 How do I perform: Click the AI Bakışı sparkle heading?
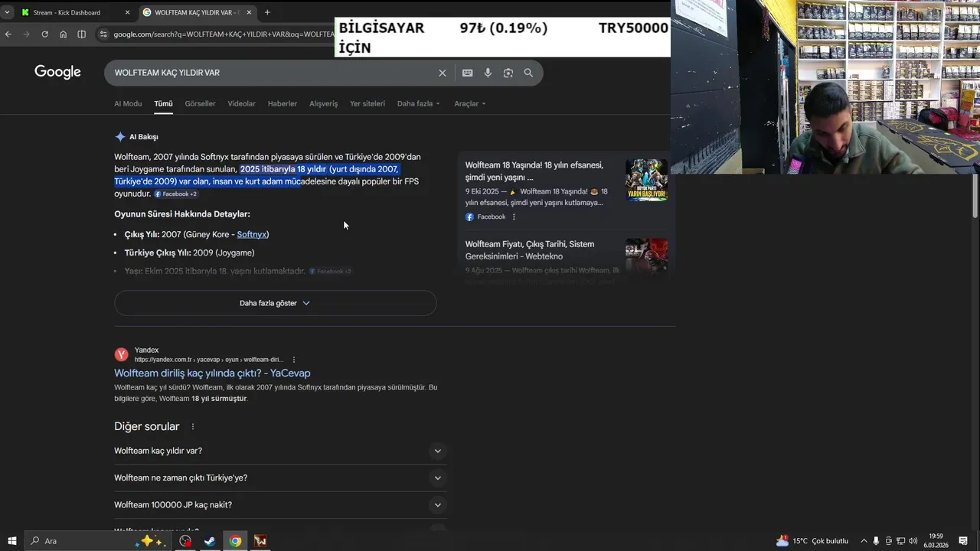[136, 137]
